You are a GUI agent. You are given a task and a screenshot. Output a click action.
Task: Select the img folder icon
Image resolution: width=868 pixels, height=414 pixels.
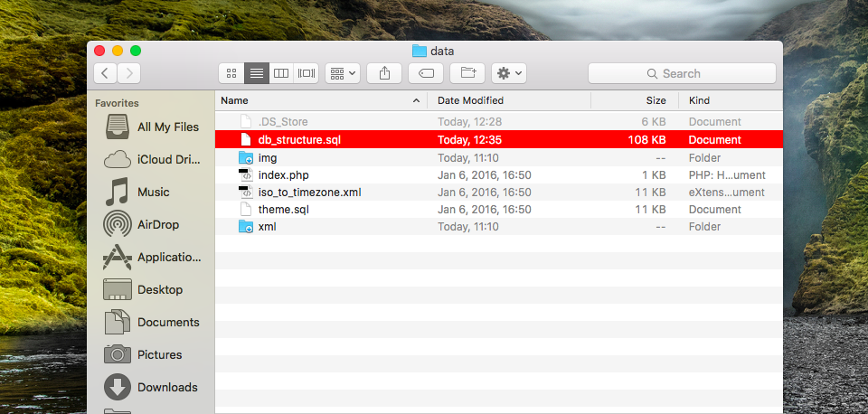pyautogui.click(x=246, y=158)
